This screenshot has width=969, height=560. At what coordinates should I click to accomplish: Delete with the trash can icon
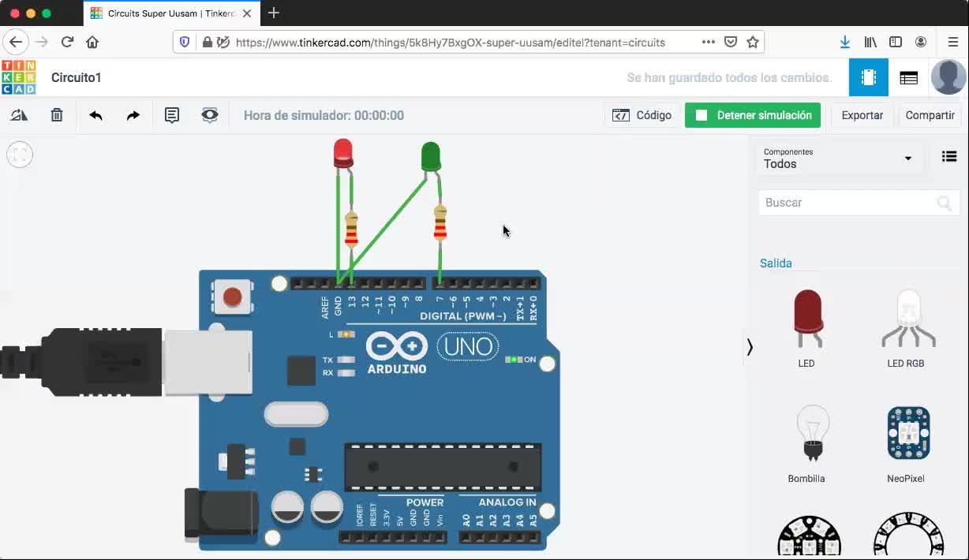tap(57, 115)
